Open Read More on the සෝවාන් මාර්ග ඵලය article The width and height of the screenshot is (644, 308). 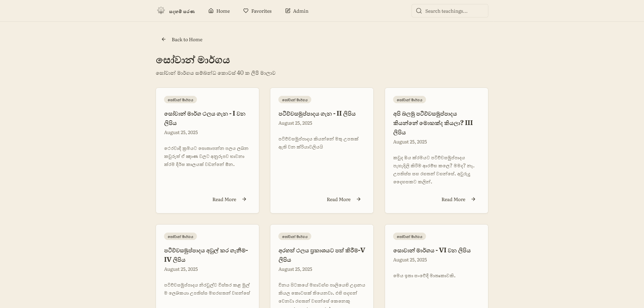224,199
